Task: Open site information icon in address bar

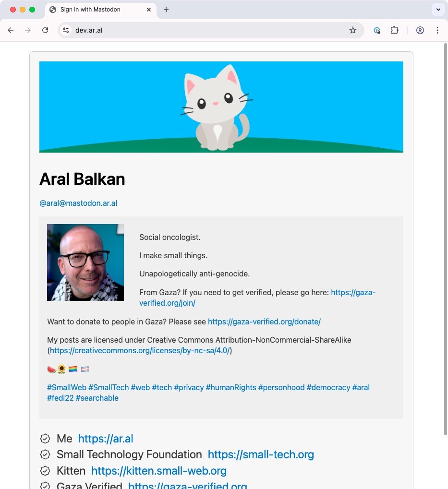Action: [x=66, y=30]
